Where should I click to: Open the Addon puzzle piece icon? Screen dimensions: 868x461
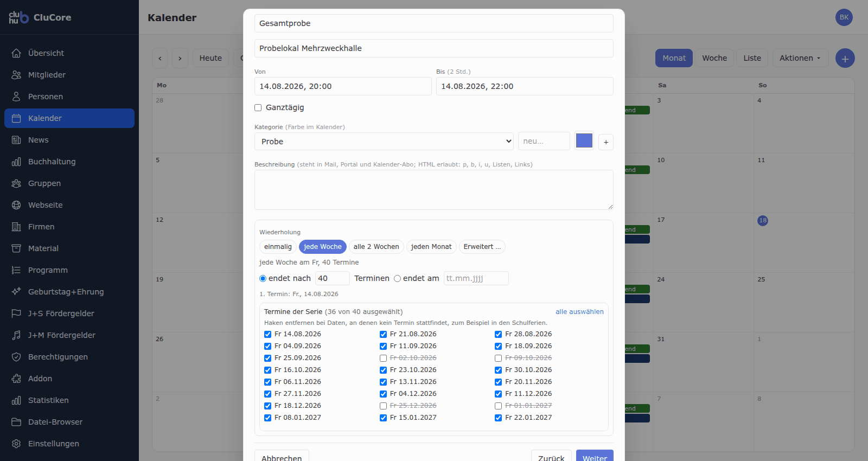(x=16, y=379)
